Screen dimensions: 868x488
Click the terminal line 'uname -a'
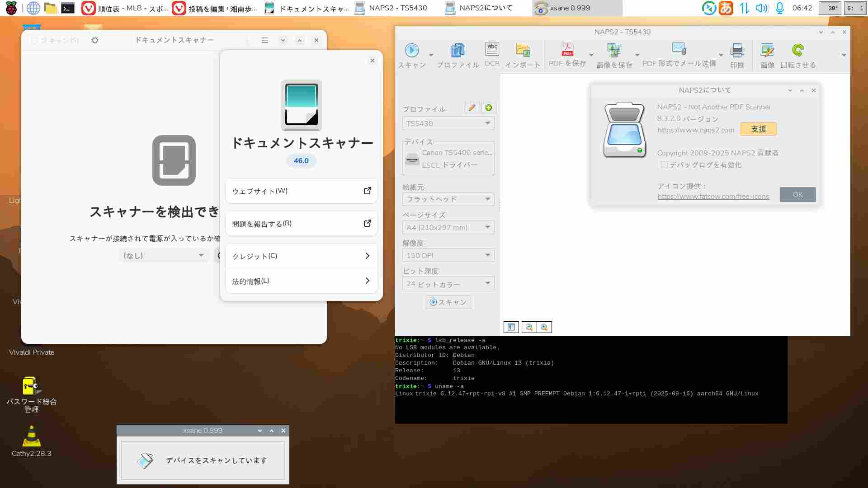tap(429, 386)
